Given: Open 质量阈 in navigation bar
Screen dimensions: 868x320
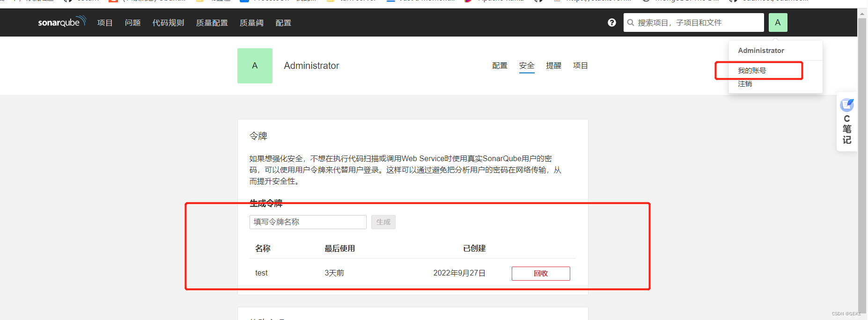Looking at the screenshot, I should (251, 22).
